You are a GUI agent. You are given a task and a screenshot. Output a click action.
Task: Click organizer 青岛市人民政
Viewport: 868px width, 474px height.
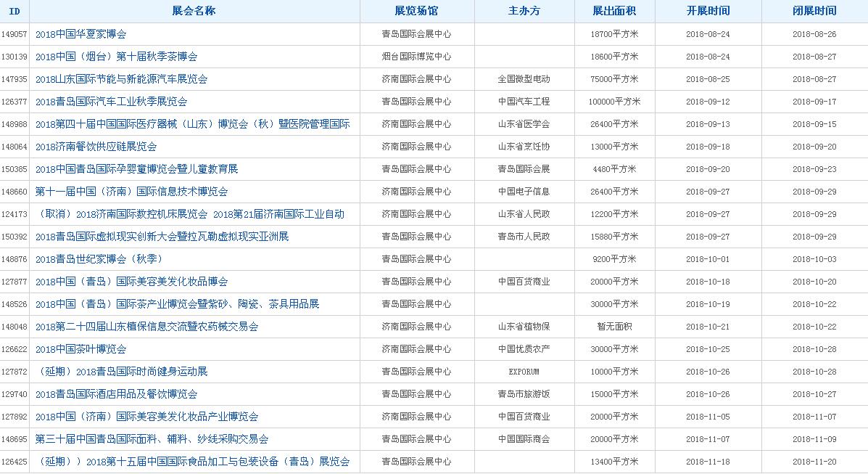point(524,237)
